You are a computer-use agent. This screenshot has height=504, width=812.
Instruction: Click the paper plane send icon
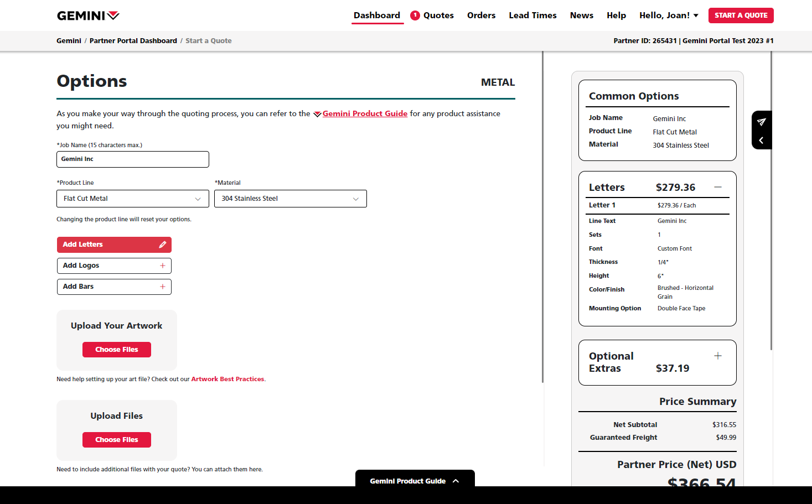click(x=762, y=122)
